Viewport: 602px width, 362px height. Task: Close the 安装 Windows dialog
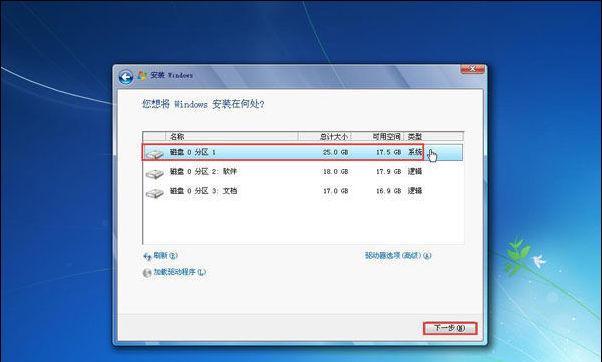[x=472, y=69]
